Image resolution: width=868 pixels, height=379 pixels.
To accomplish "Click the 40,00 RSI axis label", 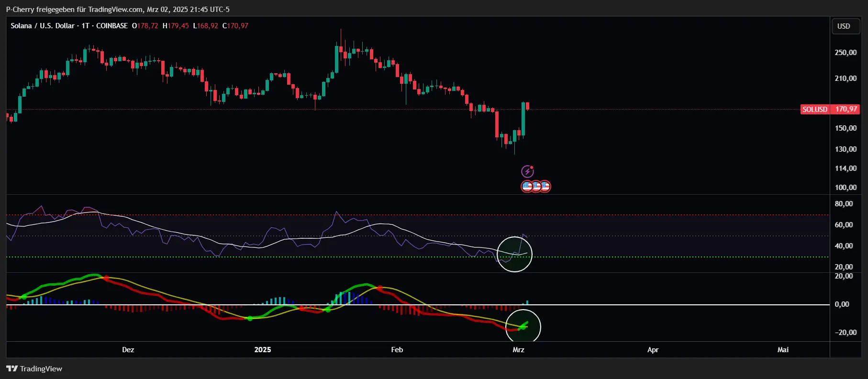I will [x=844, y=246].
